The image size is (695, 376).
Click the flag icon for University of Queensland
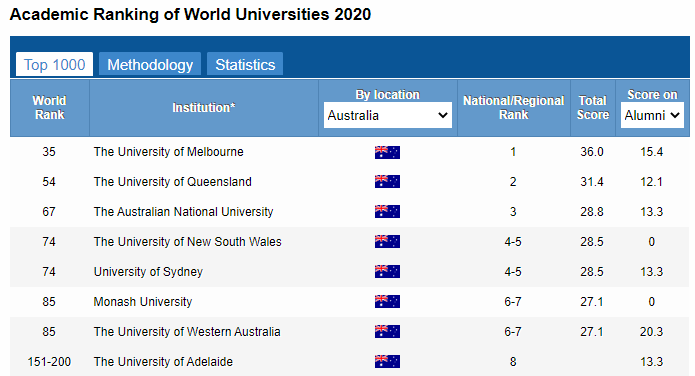click(x=387, y=182)
